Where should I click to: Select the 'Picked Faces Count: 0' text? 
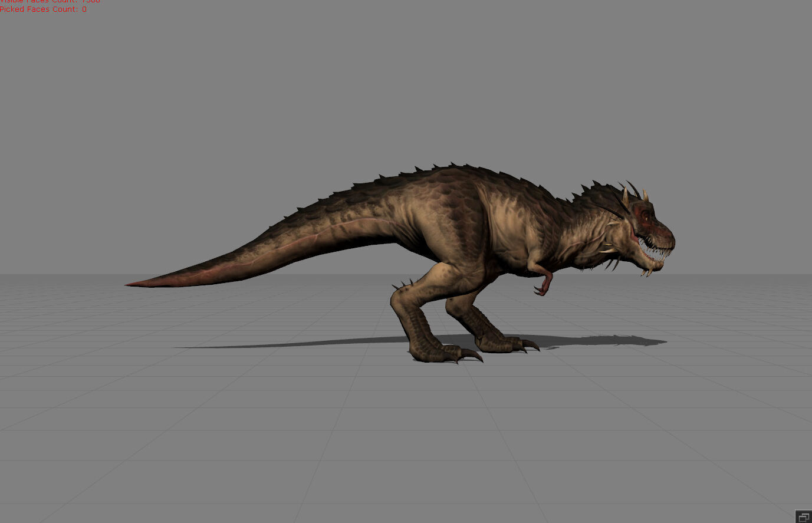(43, 9)
